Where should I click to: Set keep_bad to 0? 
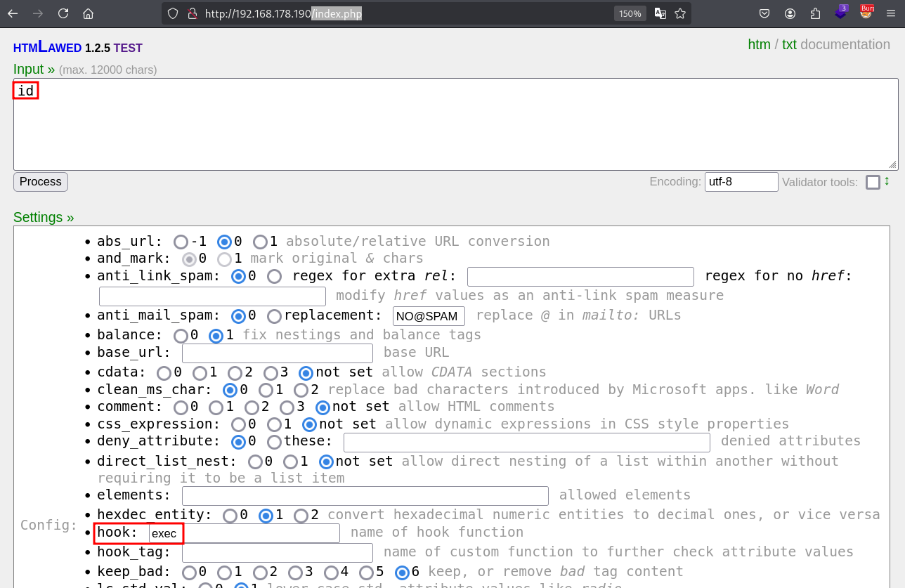pyautogui.click(x=189, y=573)
